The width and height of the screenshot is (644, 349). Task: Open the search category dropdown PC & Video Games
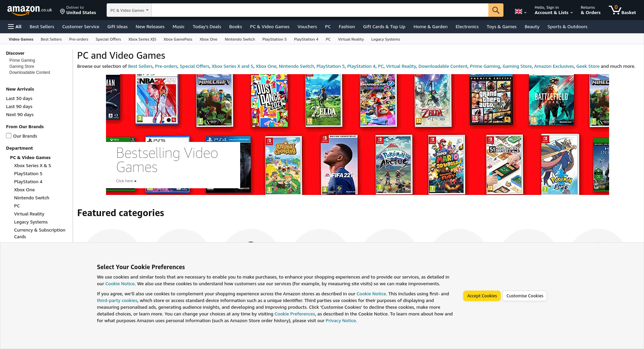click(129, 10)
